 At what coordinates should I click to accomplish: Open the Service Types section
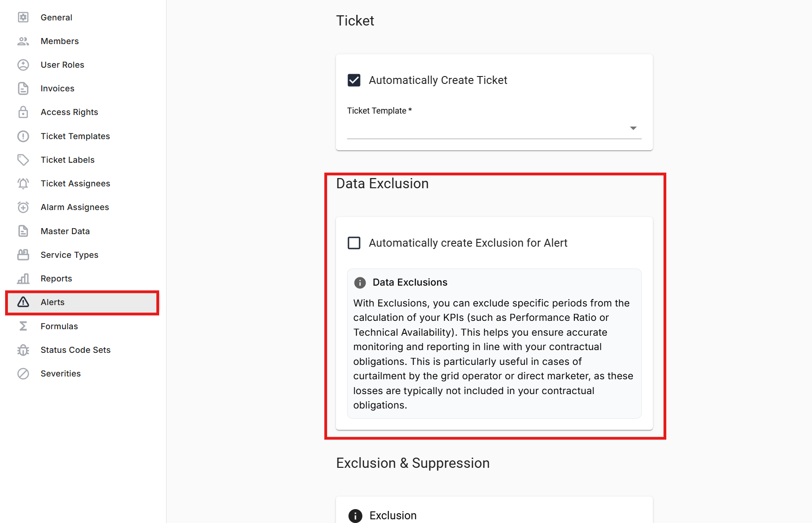click(x=70, y=255)
